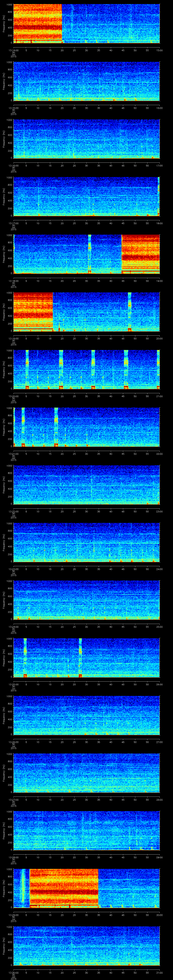Click the 30:00 end time label
This screenshot has width=173, height=980.
159,915
